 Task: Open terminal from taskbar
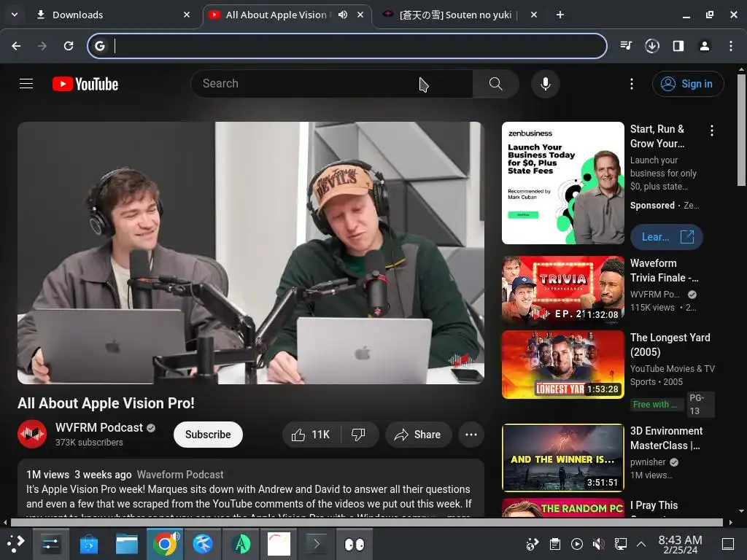click(317, 544)
